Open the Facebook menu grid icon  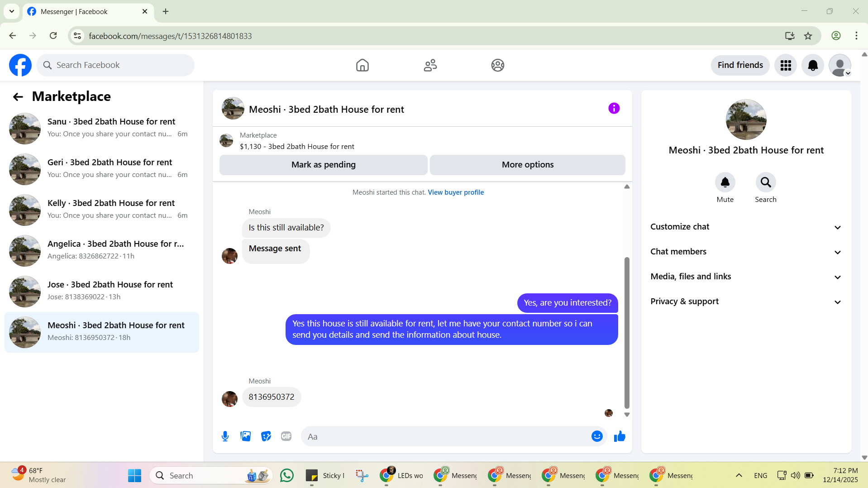[x=786, y=65]
